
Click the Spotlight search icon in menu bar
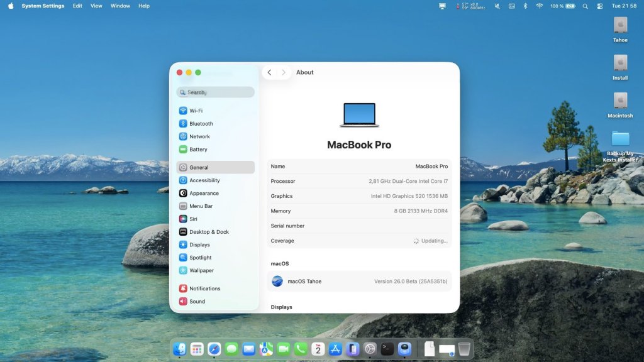(585, 6)
